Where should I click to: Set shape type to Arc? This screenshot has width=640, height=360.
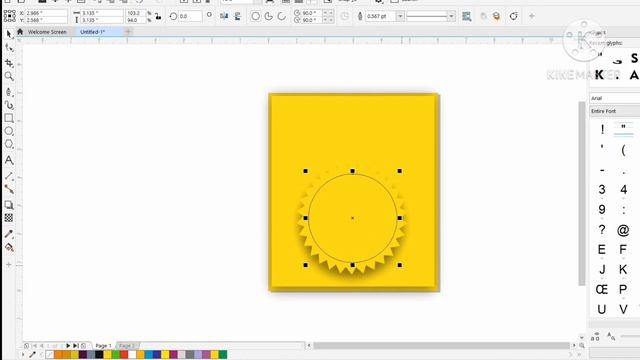tap(282, 16)
